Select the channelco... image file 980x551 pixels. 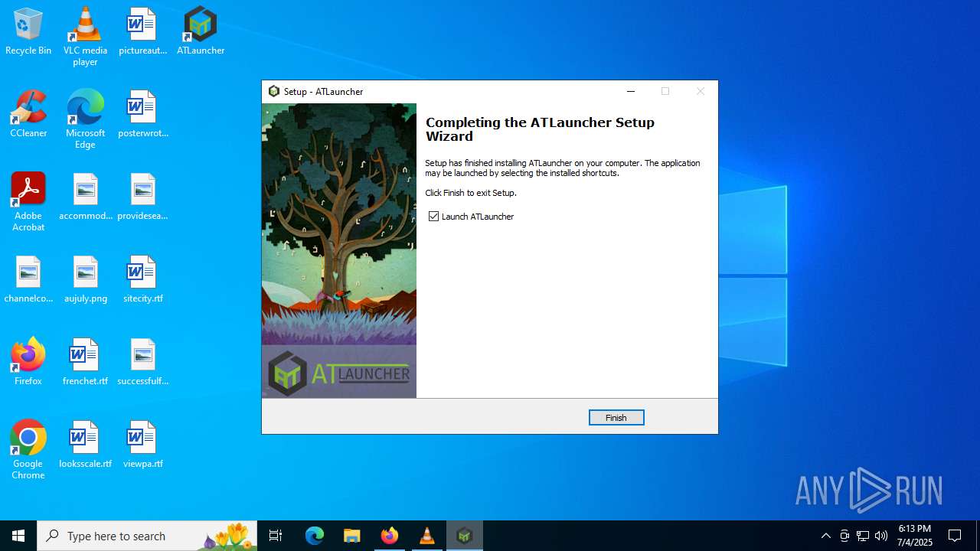coord(28,280)
